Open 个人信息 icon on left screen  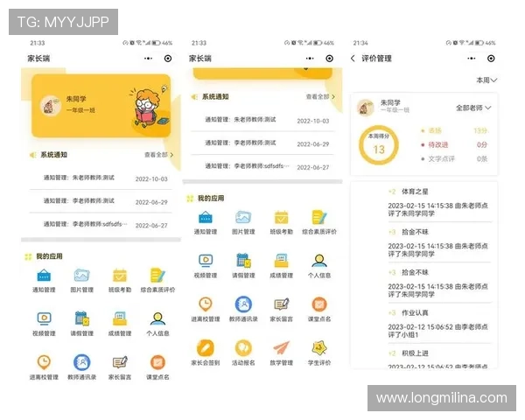click(x=157, y=318)
